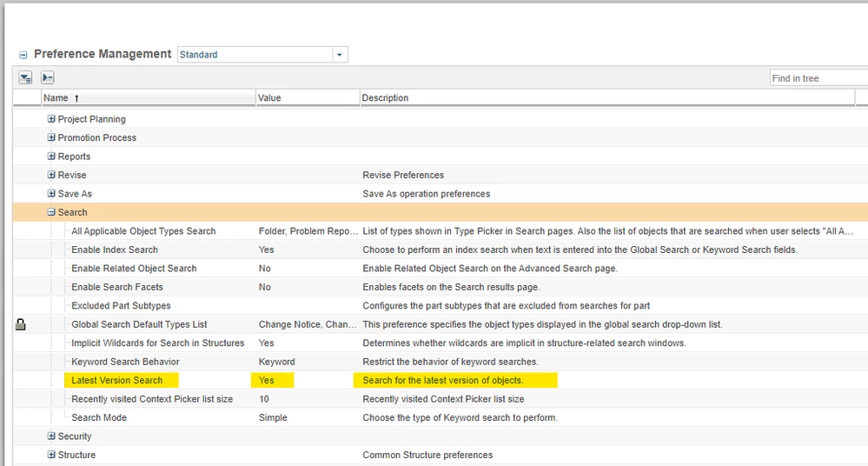Click the 'Revise Preferences' description
Screen dimensions: 868x466
point(403,175)
